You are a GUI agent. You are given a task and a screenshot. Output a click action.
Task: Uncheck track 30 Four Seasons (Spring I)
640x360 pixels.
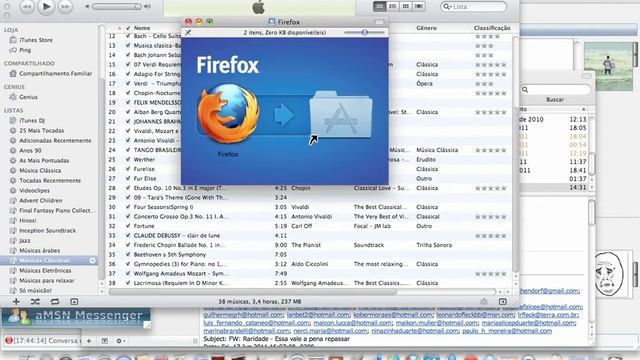coord(128,207)
